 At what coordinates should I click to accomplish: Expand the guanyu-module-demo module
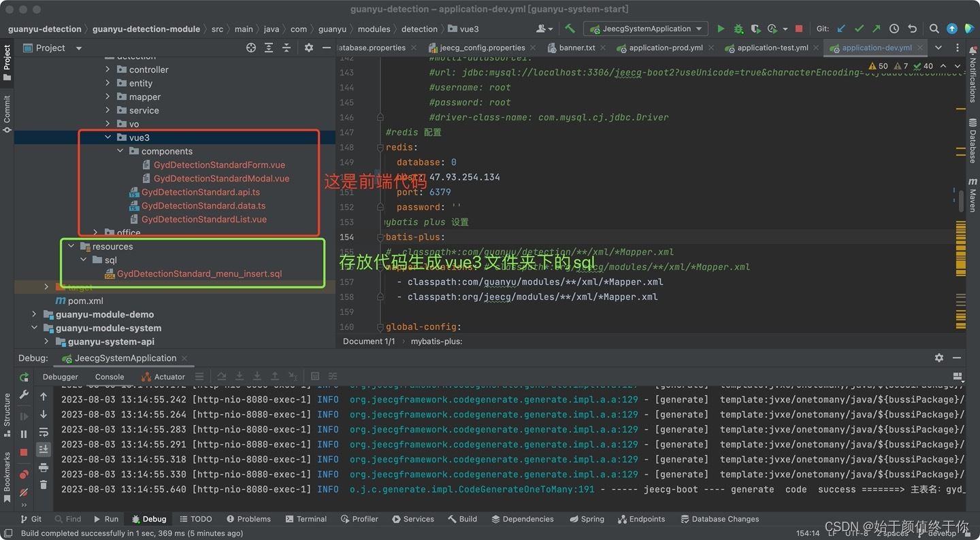click(34, 314)
